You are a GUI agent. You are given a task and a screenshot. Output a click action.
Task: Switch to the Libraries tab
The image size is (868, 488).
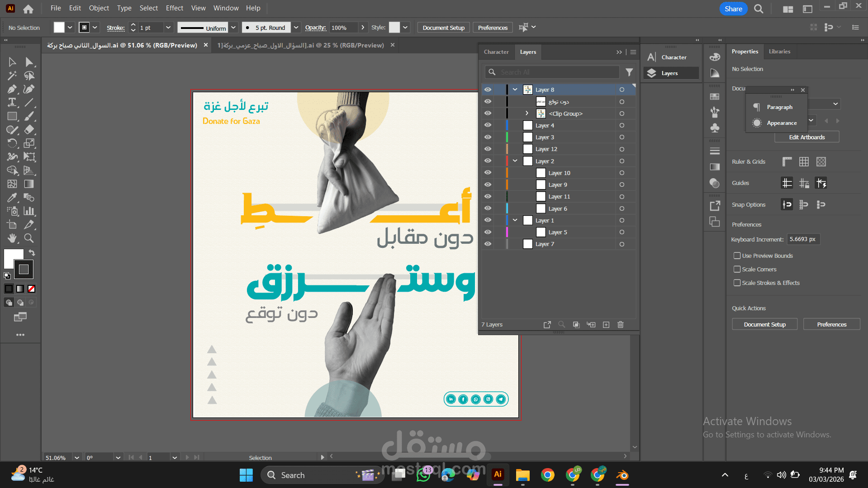coord(779,52)
